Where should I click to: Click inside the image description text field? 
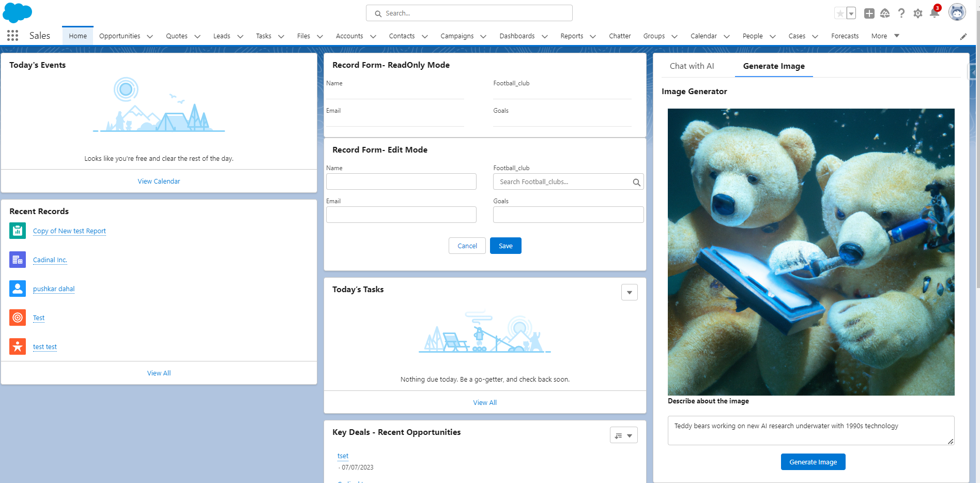[x=810, y=430]
